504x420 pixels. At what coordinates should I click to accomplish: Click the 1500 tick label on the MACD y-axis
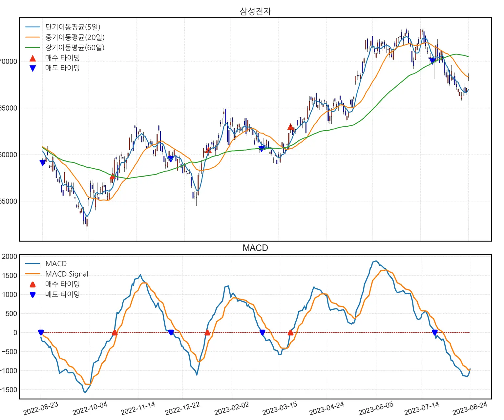pyautogui.click(x=10, y=276)
